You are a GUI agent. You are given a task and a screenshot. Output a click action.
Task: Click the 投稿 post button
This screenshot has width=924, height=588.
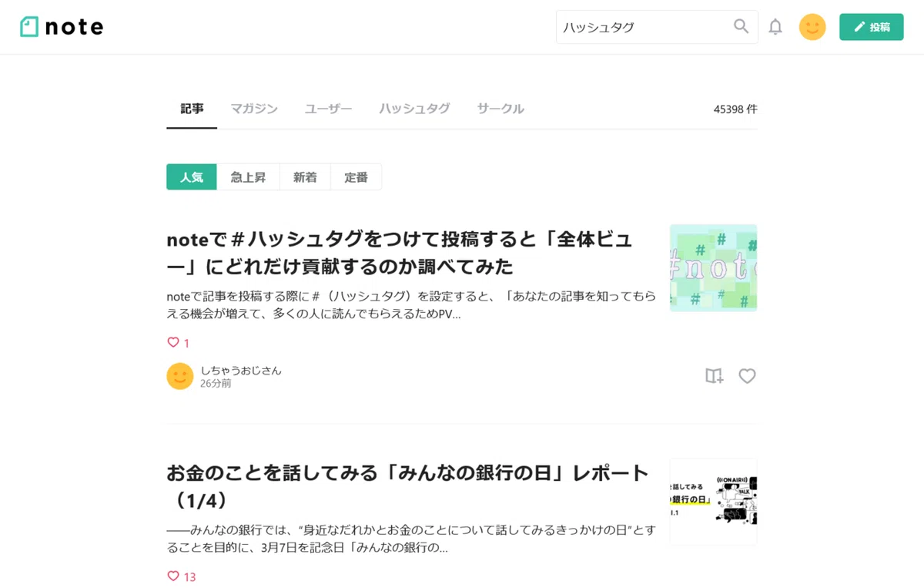(x=872, y=27)
